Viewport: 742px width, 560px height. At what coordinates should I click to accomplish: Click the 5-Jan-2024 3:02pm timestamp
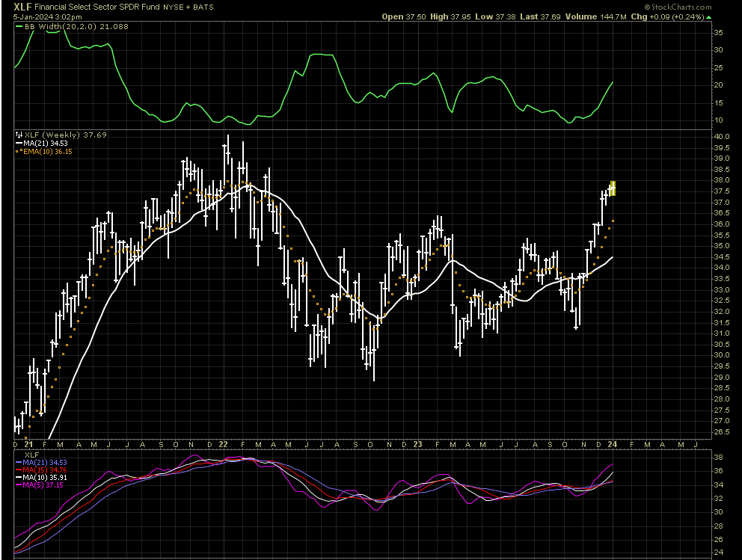click(x=47, y=16)
